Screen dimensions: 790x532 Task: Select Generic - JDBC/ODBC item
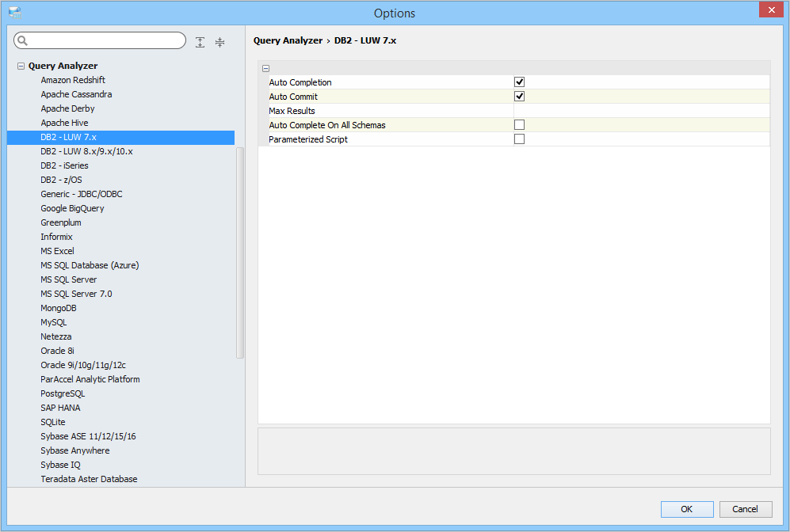pos(81,194)
